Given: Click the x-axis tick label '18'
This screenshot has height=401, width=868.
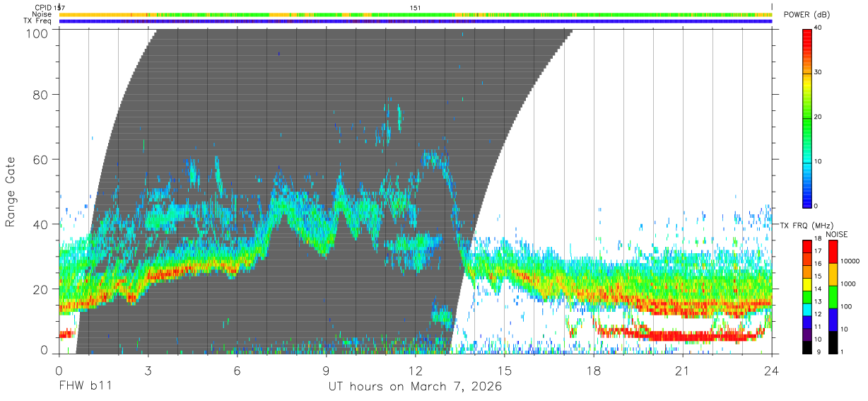Looking at the screenshot, I should [x=594, y=371].
